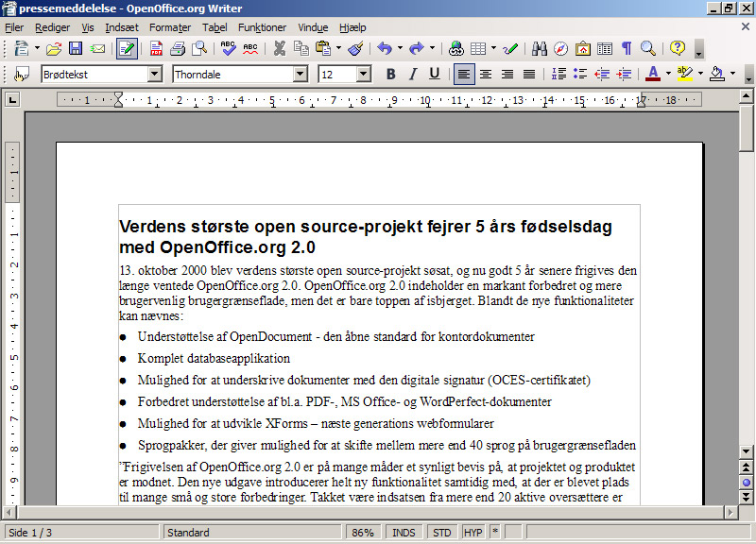Export directly as PDF icon
Screen dimensions: 756x544
156,49
